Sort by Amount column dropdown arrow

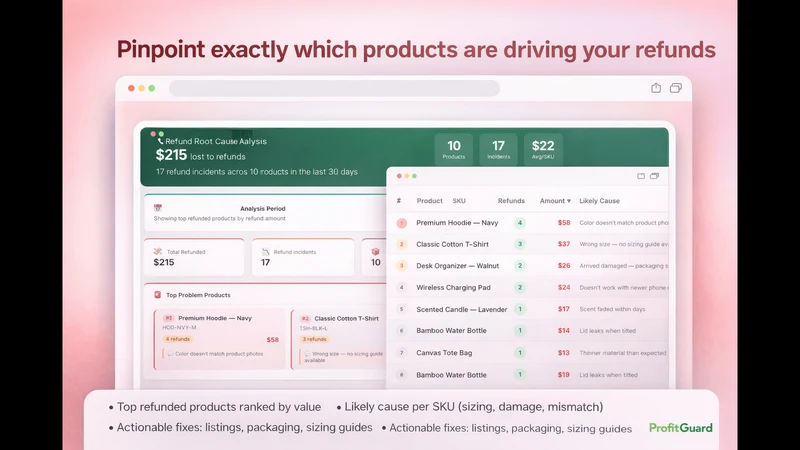(x=569, y=201)
